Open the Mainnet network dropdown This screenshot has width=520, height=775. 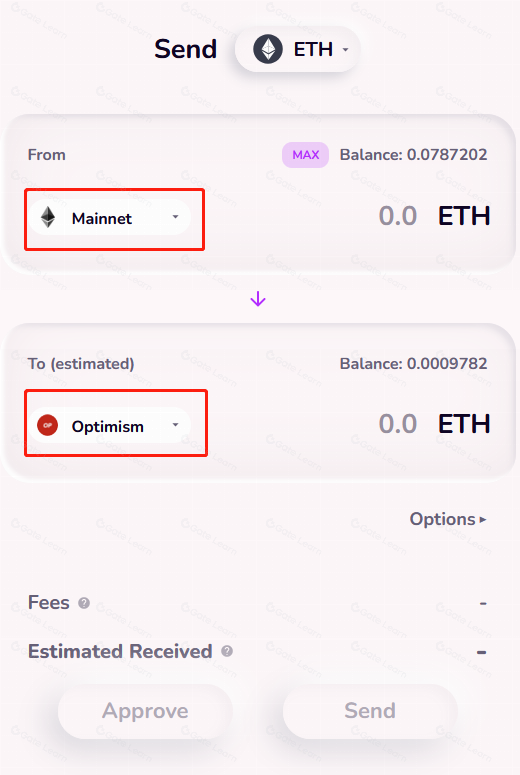tap(110, 217)
